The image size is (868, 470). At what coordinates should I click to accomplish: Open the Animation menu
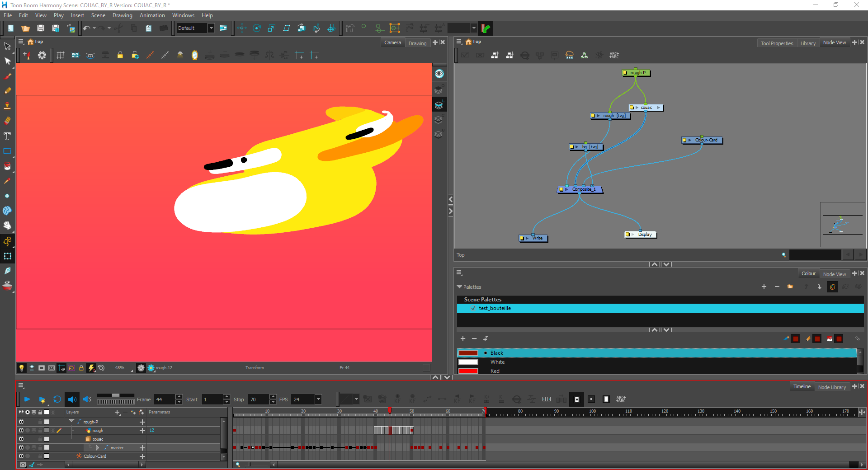click(152, 15)
